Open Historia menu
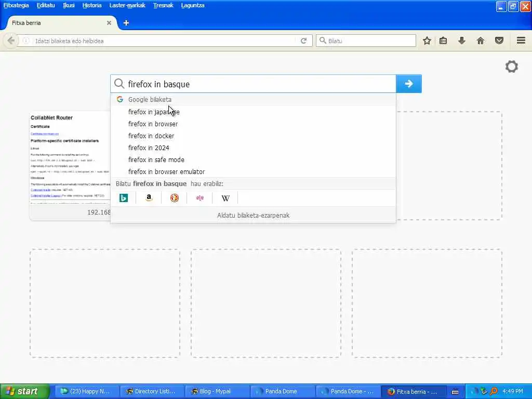Viewport: 532px width, 399px height. pyautogui.click(x=92, y=5)
